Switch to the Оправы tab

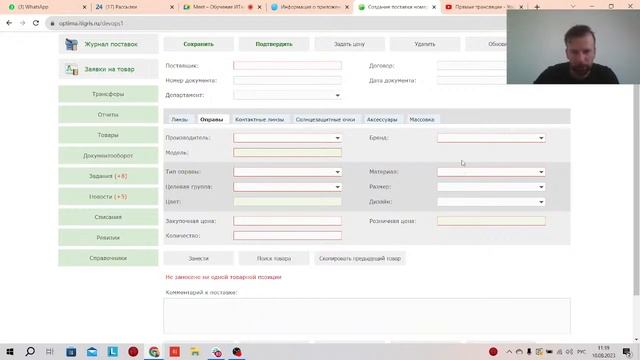point(211,120)
